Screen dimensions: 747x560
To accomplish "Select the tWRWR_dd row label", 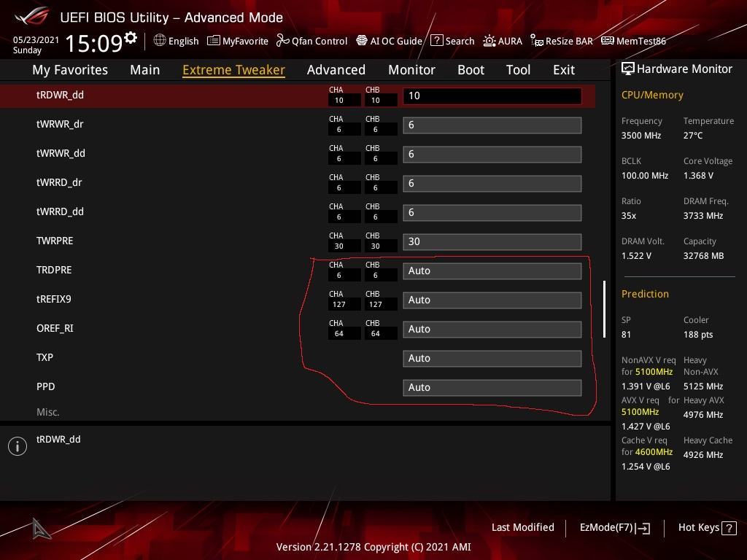I will tap(61, 153).
